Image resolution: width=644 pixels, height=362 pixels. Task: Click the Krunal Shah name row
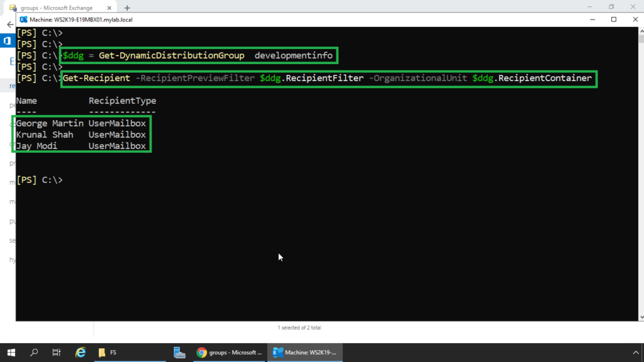pos(81,134)
